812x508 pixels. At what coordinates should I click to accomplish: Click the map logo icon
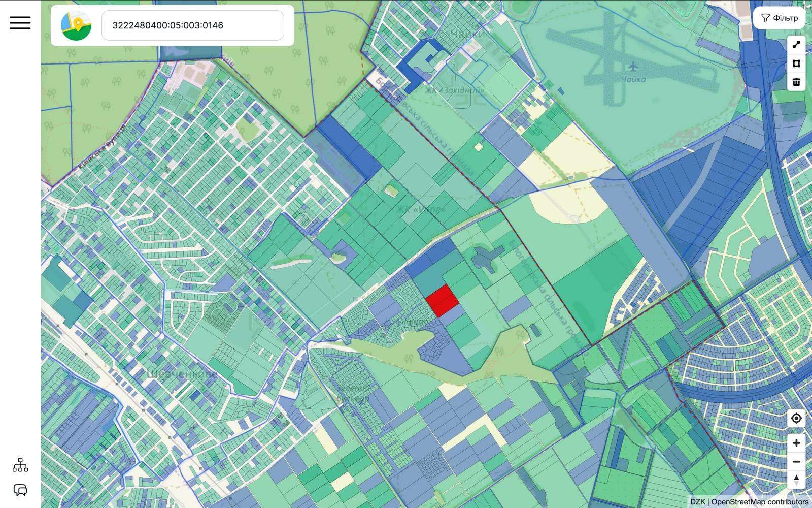76,25
